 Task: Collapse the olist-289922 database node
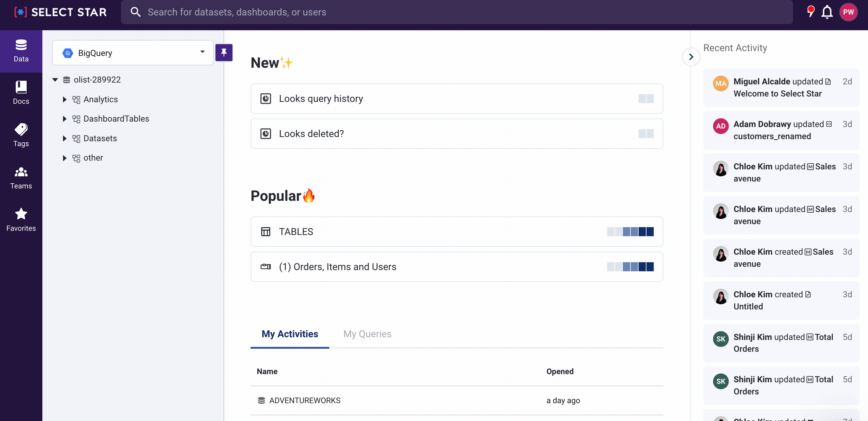[x=55, y=80]
